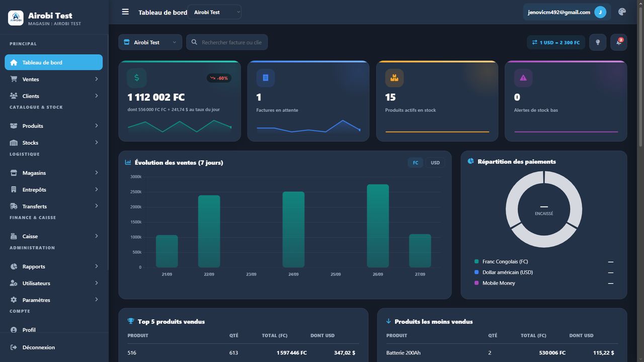Select Tableau de bord menu item
This screenshot has height=362, width=644.
click(x=54, y=62)
